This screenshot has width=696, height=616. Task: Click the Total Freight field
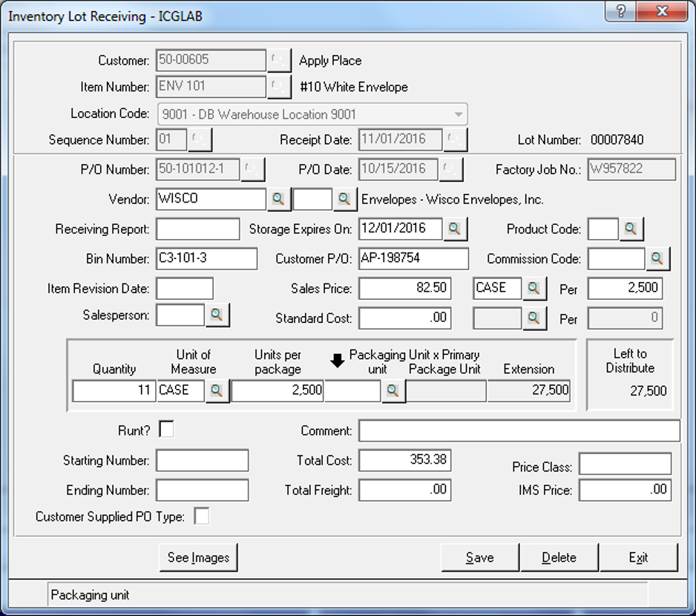(405, 490)
